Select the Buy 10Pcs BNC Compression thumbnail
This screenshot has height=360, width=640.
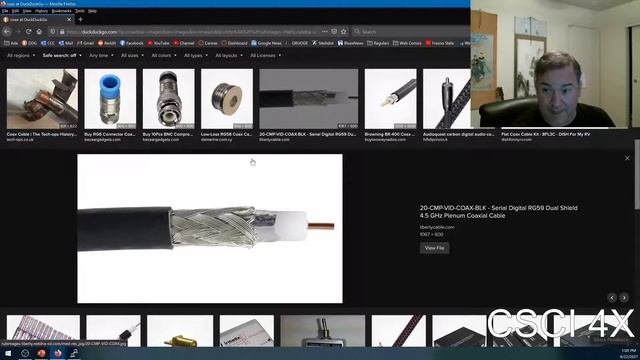point(169,99)
